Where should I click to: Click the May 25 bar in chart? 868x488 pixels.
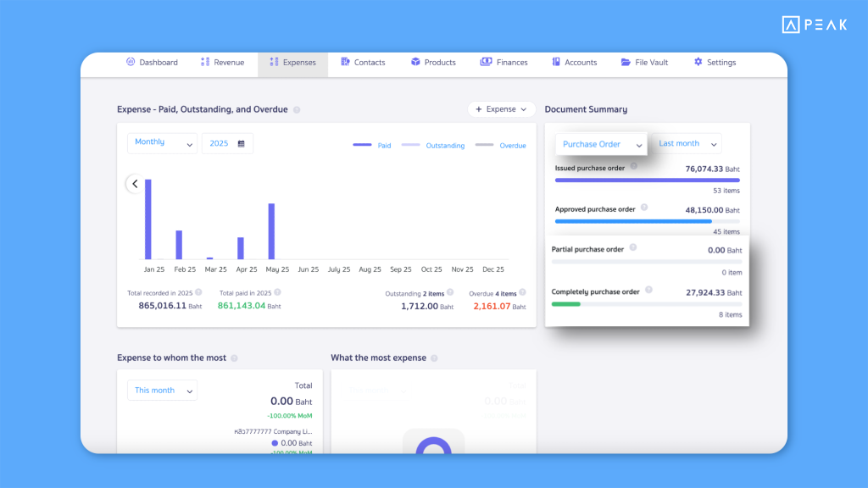271,231
